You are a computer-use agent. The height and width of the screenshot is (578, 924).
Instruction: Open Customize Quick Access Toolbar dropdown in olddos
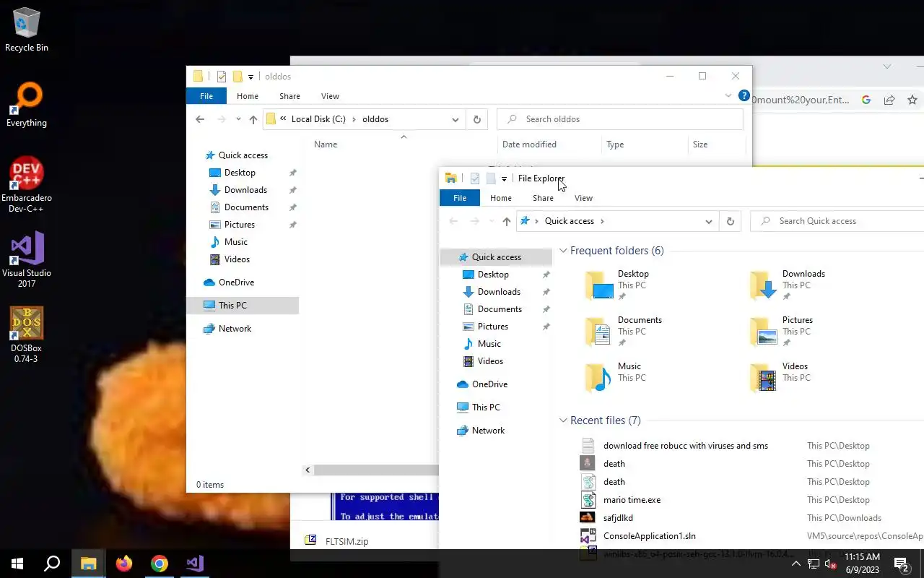point(250,77)
